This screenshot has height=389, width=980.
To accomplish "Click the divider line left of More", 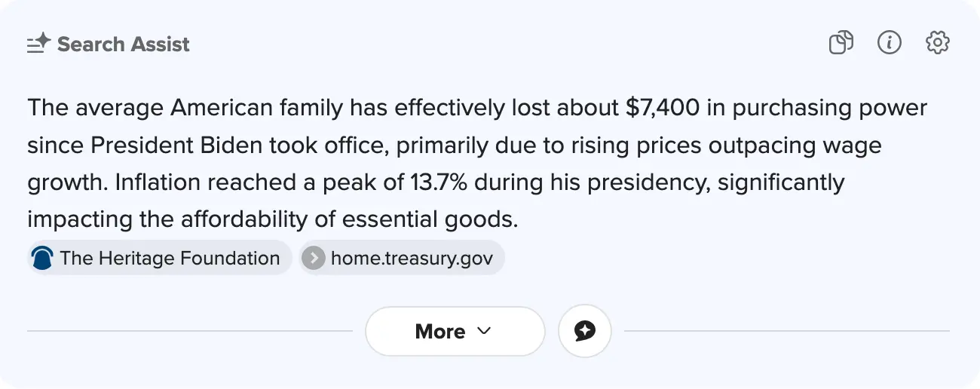I will [x=190, y=331].
